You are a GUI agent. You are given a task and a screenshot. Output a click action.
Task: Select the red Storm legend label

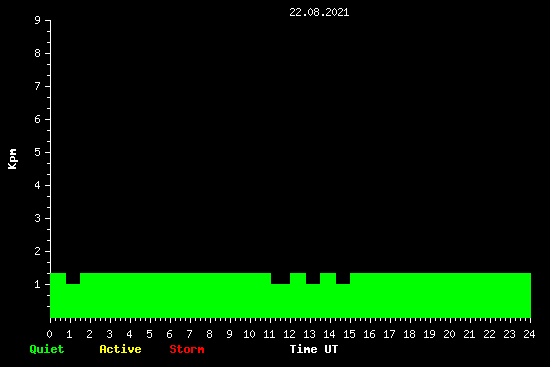click(x=187, y=349)
